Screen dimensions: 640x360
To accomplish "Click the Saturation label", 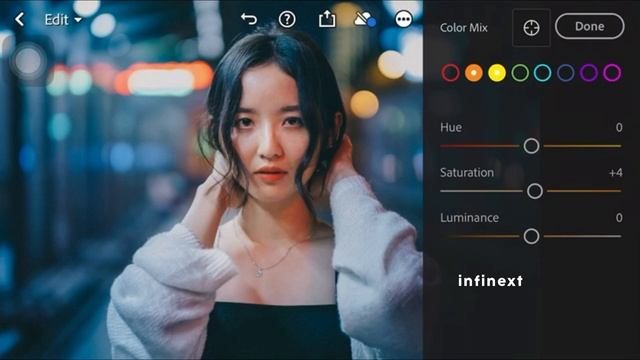I will click(x=467, y=173).
